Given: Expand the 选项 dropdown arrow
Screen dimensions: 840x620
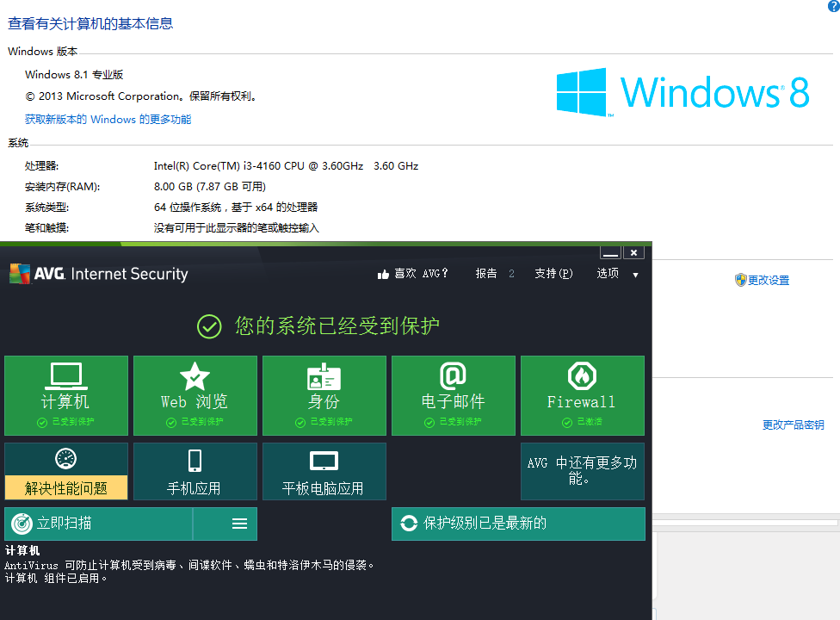Looking at the screenshot, I should coord(635,275).
